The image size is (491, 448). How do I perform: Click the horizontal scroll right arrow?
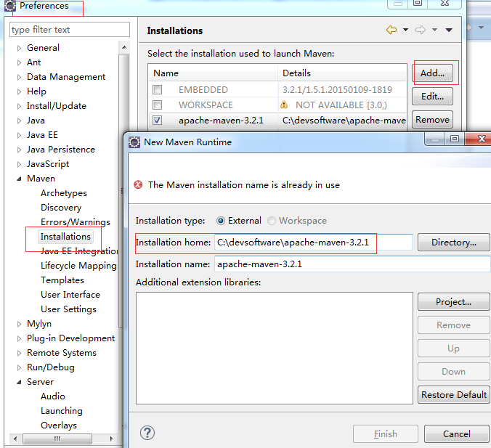pos(111,439)
